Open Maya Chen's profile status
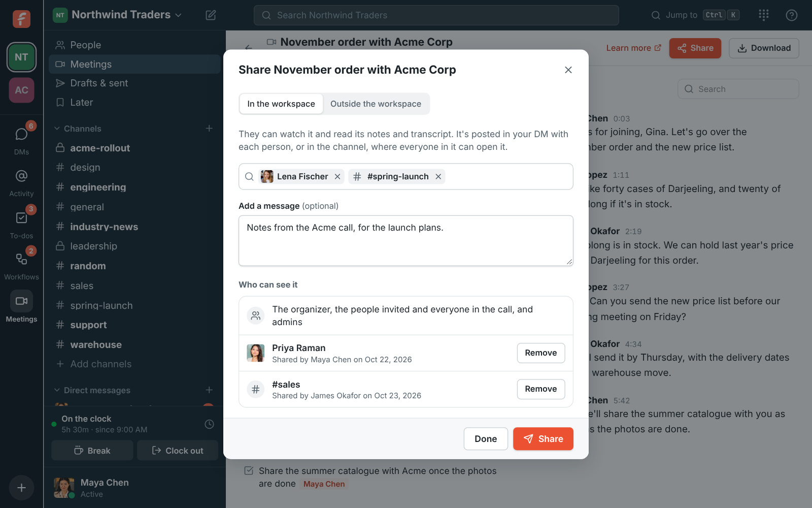This screenshot has height=508, width=812. (91, 488)
